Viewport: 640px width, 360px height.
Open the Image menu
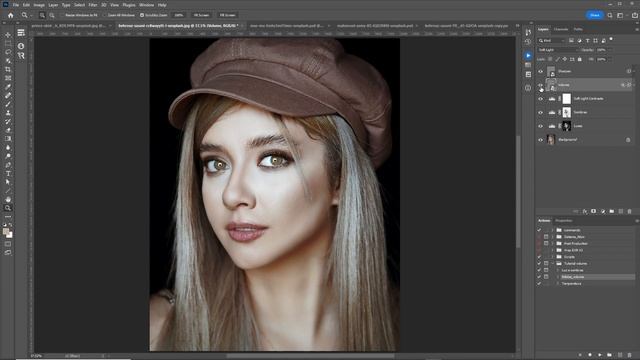[x=39, y=5]
